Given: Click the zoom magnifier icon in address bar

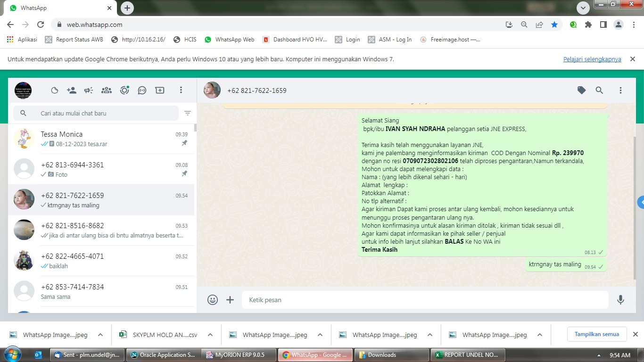Looking at the screenshot, I should tap(524, 25).
